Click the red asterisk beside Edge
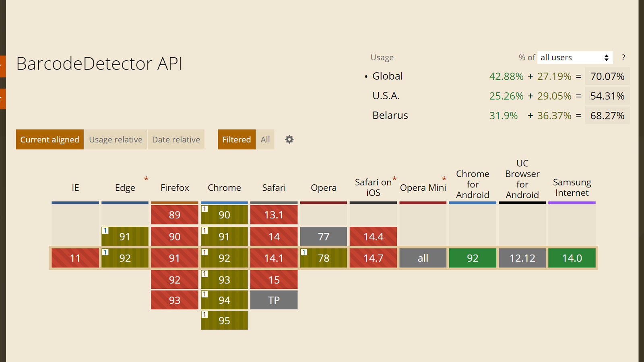 tap(146, 179)
